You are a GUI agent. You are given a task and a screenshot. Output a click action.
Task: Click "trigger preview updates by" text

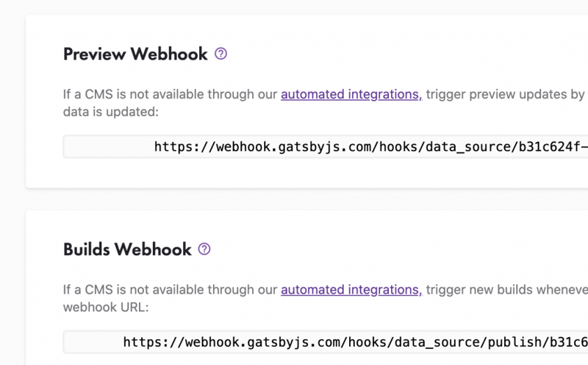click(x=505, y=94)
